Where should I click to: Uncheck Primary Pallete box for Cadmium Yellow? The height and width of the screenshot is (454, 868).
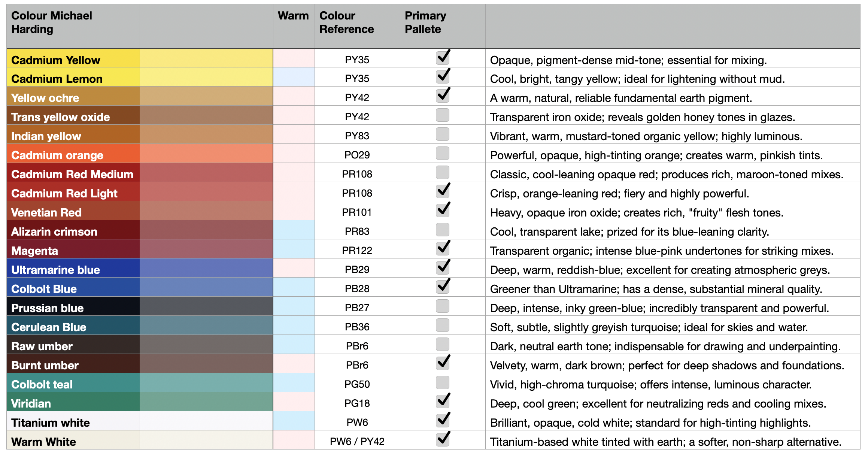click(x=443, y=58)
